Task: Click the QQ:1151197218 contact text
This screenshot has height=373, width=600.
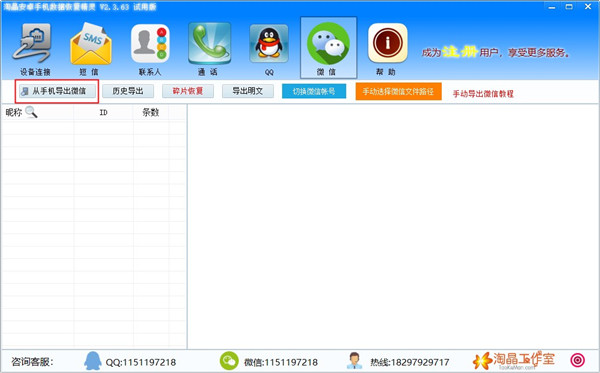Action: pyautogui.click(x=141, y=362)
